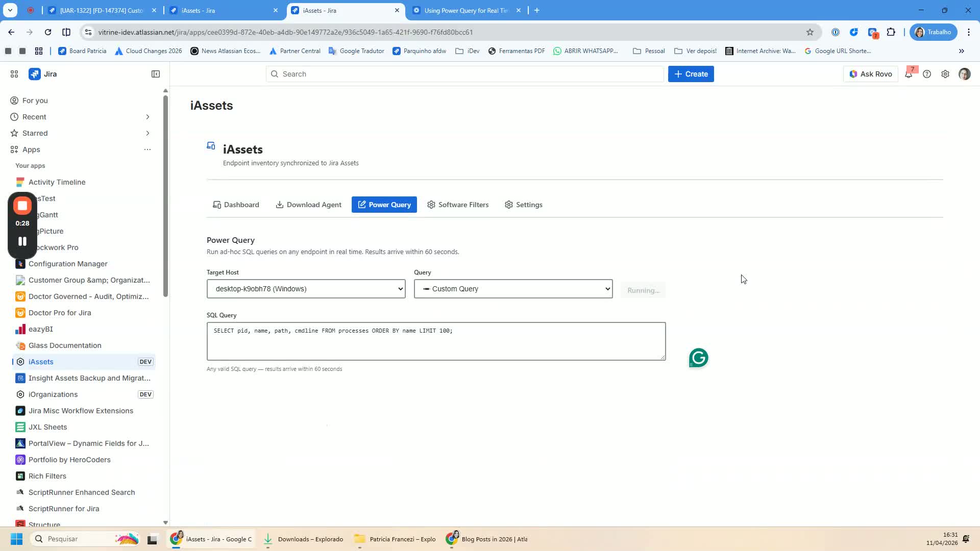This screenshot has height=551, width=980.
Task: Open Chrome extensions puzzle icon
Action: coord(891,32)
